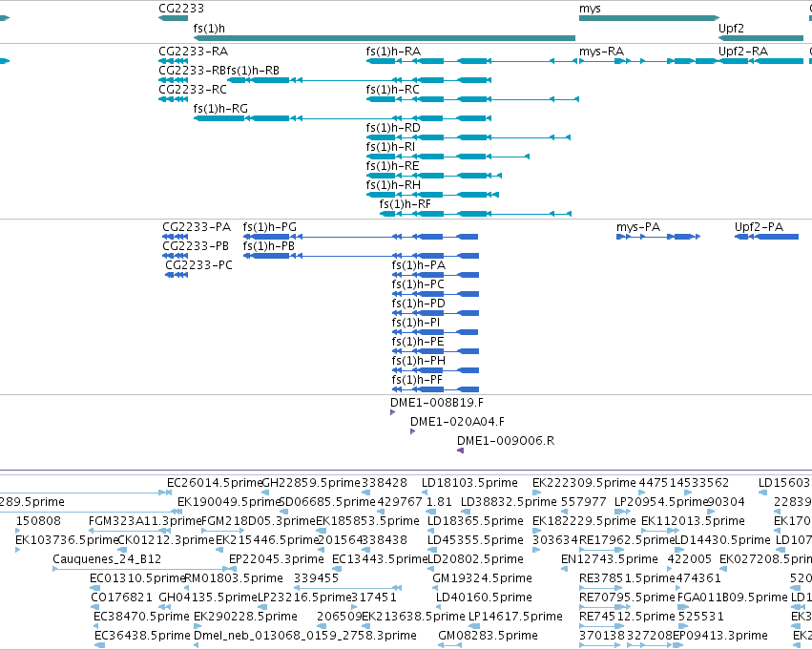Click EST label EK185853.5prime
The image size is (812, 650).
(x=367, y=521)
